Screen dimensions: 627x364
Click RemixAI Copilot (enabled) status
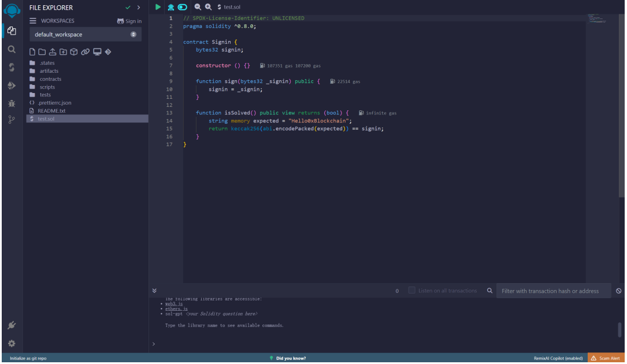point(558,358)
